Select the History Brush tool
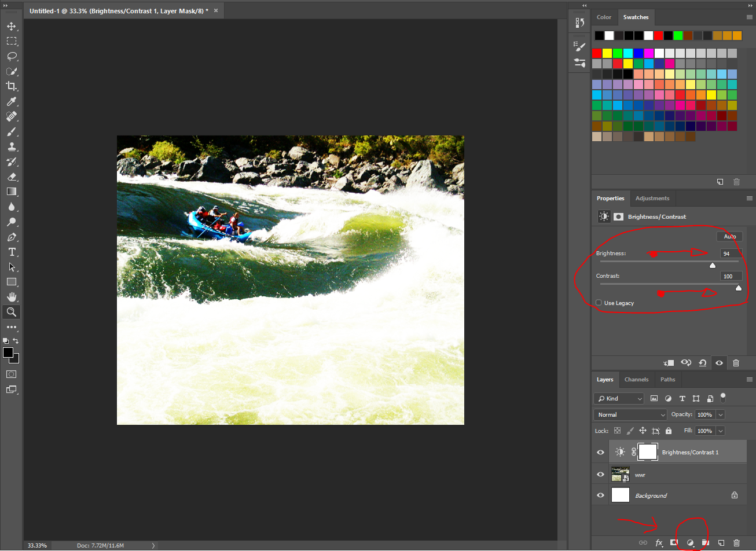 [x=12, y=161]
